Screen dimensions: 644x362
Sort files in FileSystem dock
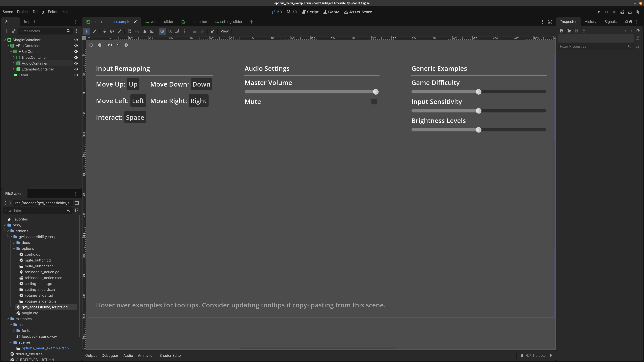point(77,210)
